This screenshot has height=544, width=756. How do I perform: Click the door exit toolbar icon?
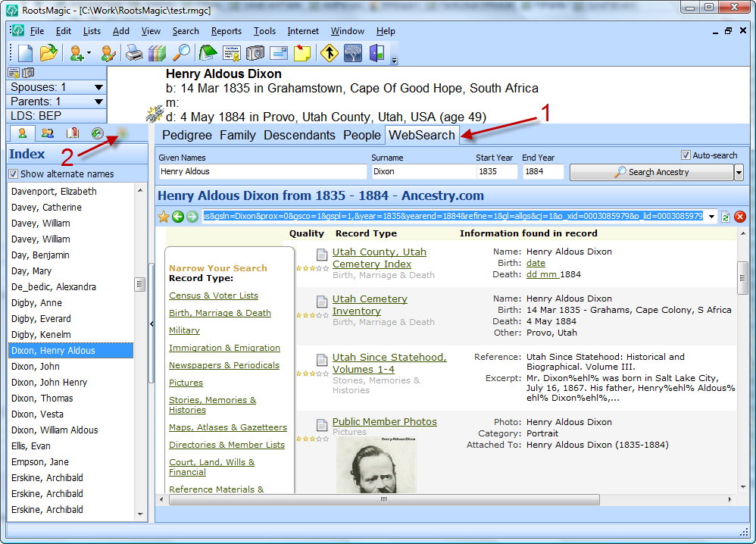[377, 52]
